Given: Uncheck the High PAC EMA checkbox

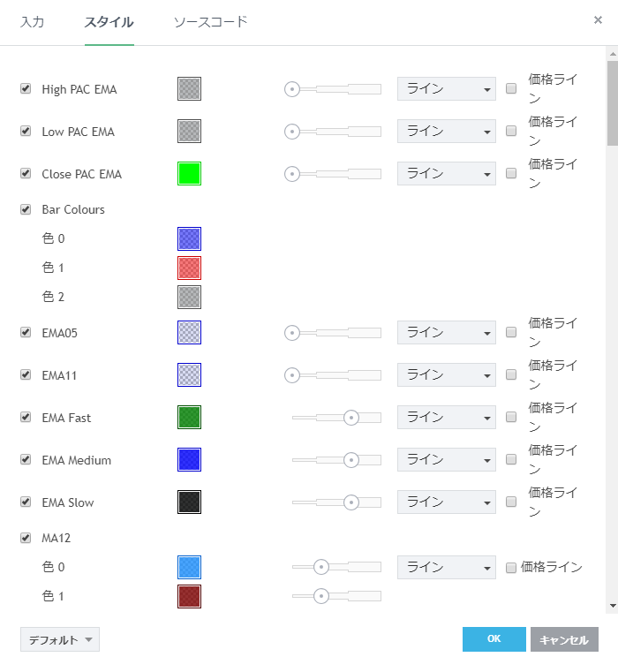Looking at the screenshot, I should point(26,88).
